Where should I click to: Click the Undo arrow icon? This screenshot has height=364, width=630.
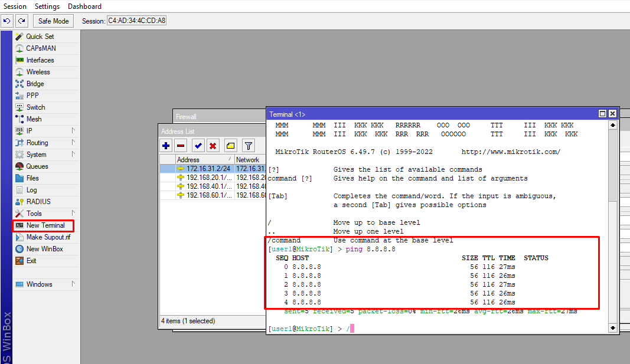[7, 21]
